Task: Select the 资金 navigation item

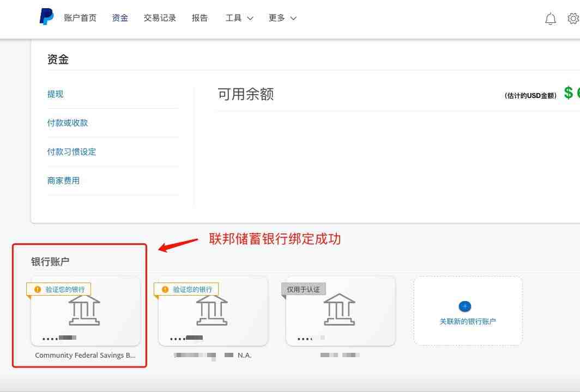Action: click(x=120, y=18)
